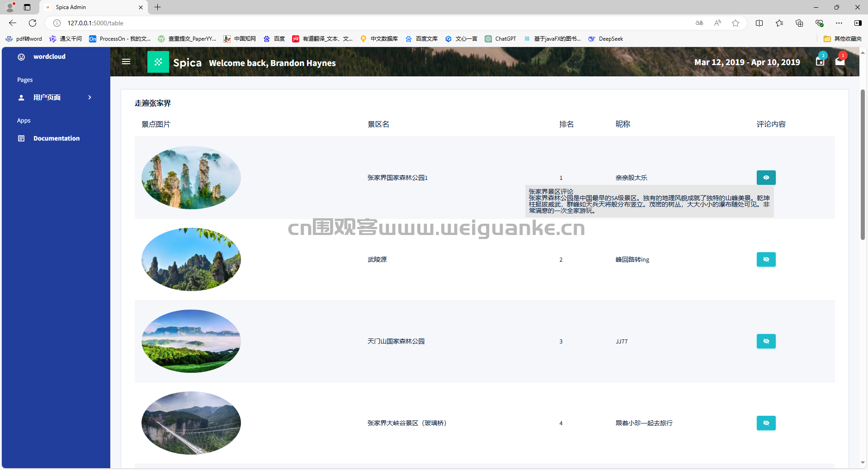868x470 pixels.
Task: Open Documentation in the sidebar
Action: [x=56, y=138]
